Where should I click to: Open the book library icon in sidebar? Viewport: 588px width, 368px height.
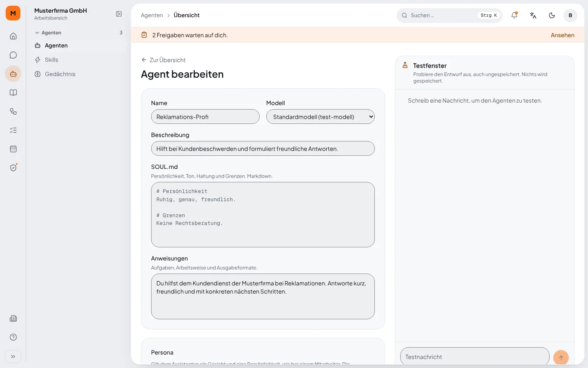13,92
